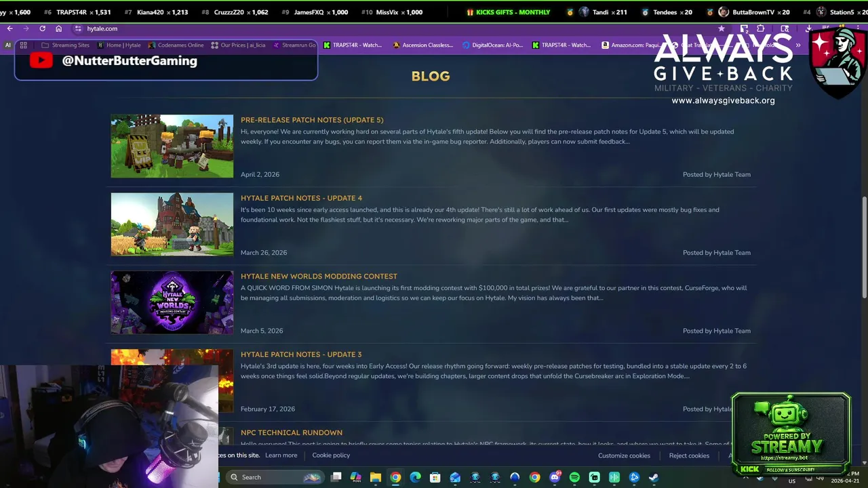
Task: Open the Pre-Release Patch Notes (Update 5) post
Action: (x=312, y=120)
